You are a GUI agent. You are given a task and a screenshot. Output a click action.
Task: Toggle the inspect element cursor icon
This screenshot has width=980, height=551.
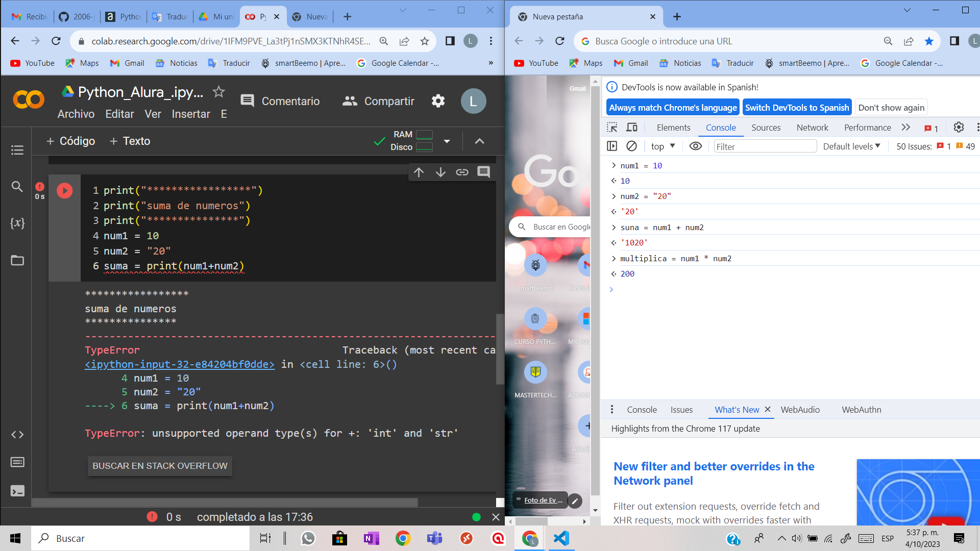click(612, 127)
